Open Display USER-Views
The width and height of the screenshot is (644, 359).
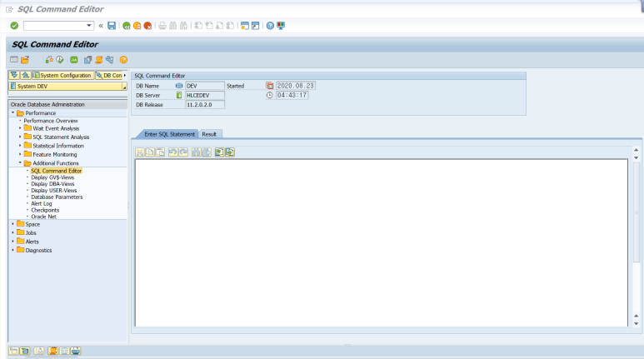pos(54,191)
